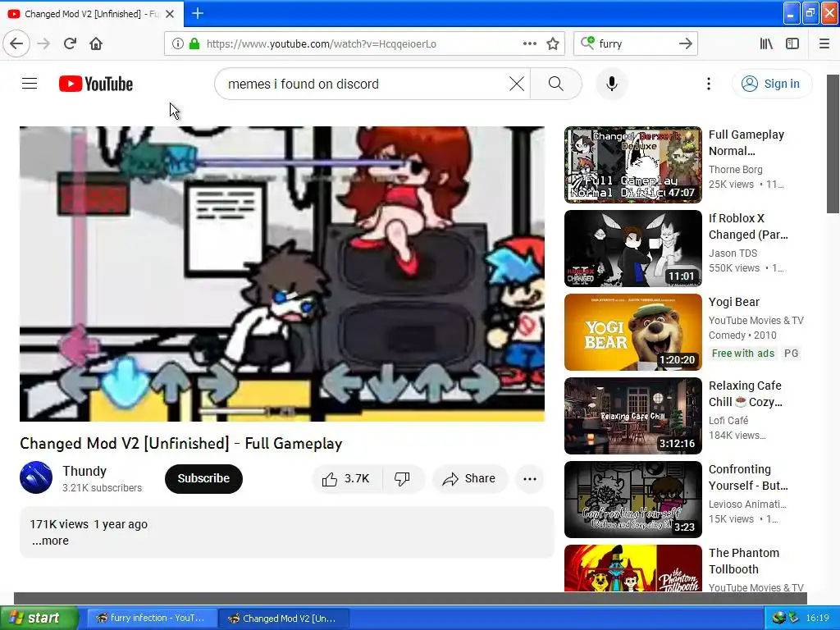Bookmark this page with the star icon
Screen dimensions: 840x630
tap(553, 44)
